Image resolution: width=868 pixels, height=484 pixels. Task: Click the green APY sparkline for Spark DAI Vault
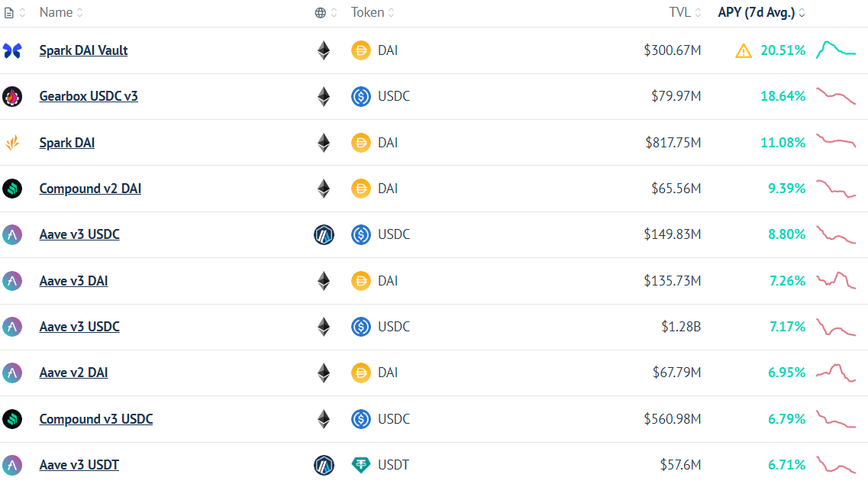pos(836,50)
